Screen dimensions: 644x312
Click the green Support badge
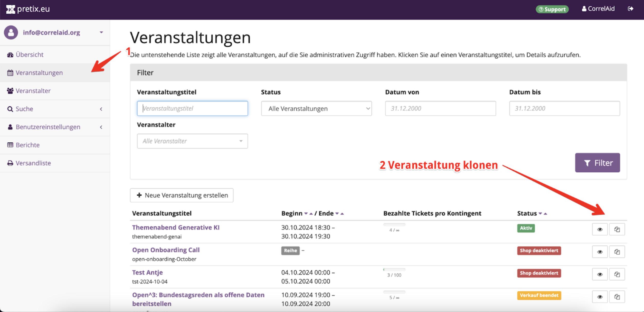tap(552, 9)
